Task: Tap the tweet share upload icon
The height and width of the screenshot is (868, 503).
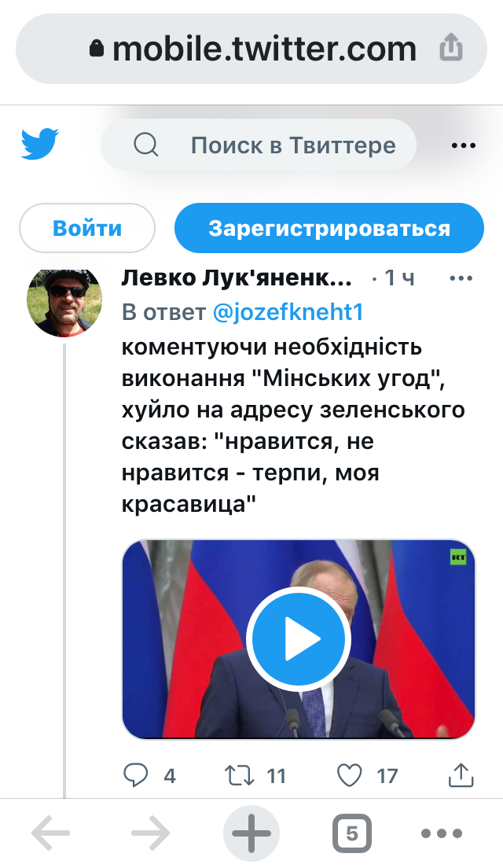Action: tap(461, 775)
